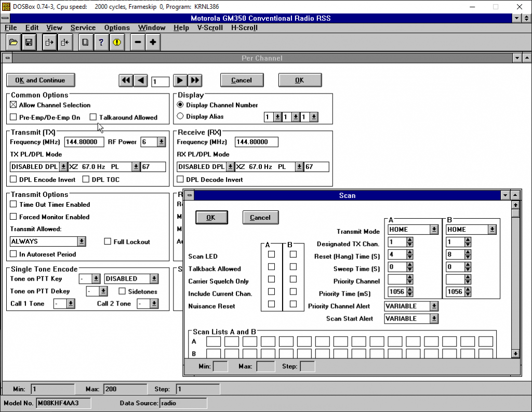Enable Time Out Timer checkbox

click(14, 205)
